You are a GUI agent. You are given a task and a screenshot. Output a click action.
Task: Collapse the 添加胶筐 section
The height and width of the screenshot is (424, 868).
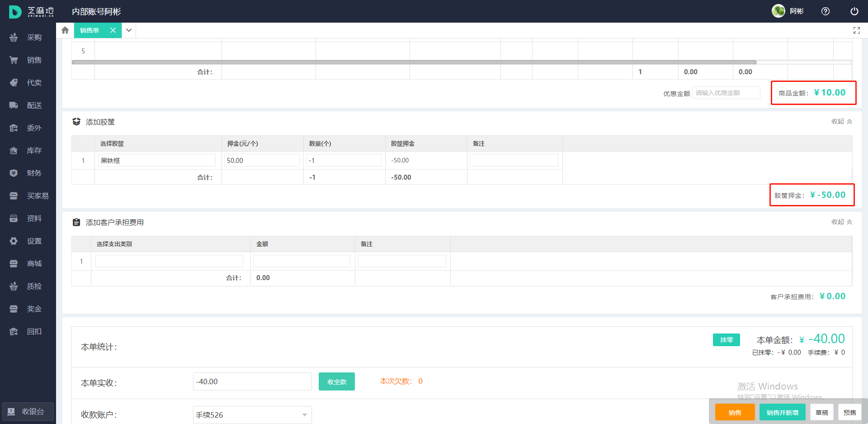[x=842, y=121]
